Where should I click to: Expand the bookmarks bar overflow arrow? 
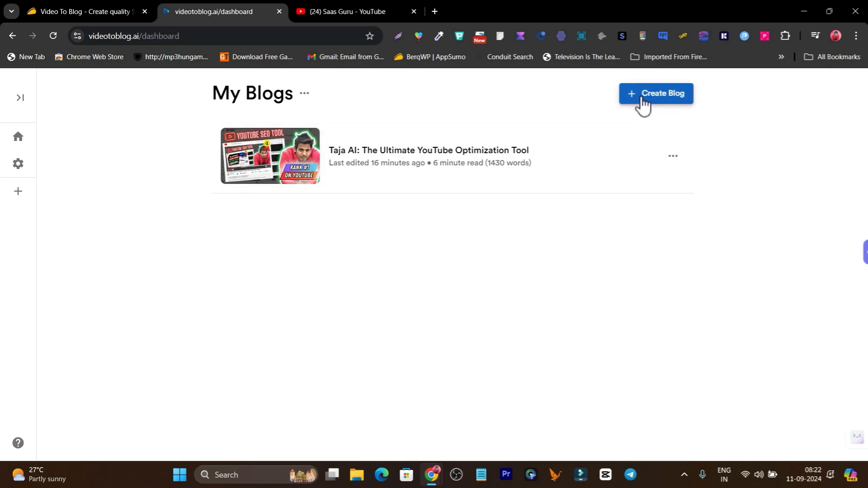pos(781,56)
